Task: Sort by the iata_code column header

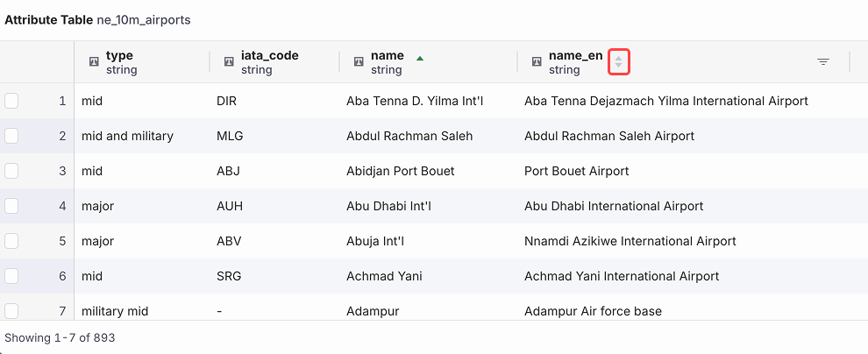Action: [x=269, y=55]
